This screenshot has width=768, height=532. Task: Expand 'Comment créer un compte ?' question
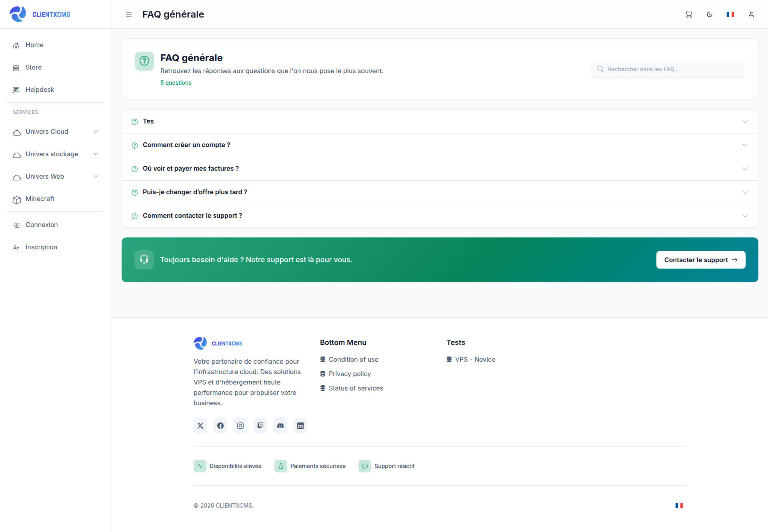pos(440,145)
